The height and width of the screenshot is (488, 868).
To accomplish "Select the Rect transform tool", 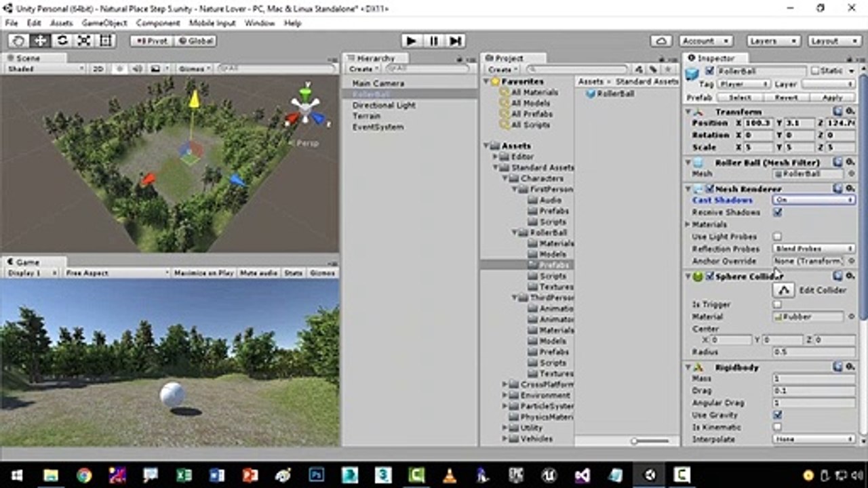I will [x=105, y=41].
